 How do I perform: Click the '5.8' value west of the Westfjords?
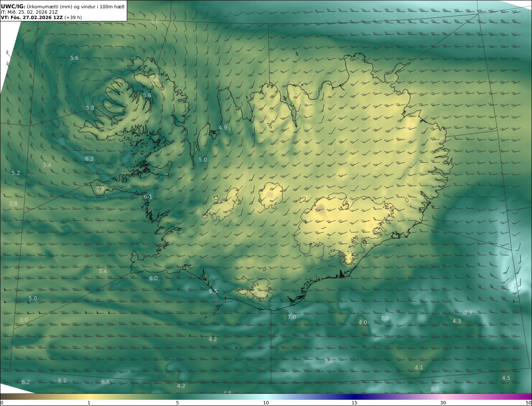pos(90,108)
